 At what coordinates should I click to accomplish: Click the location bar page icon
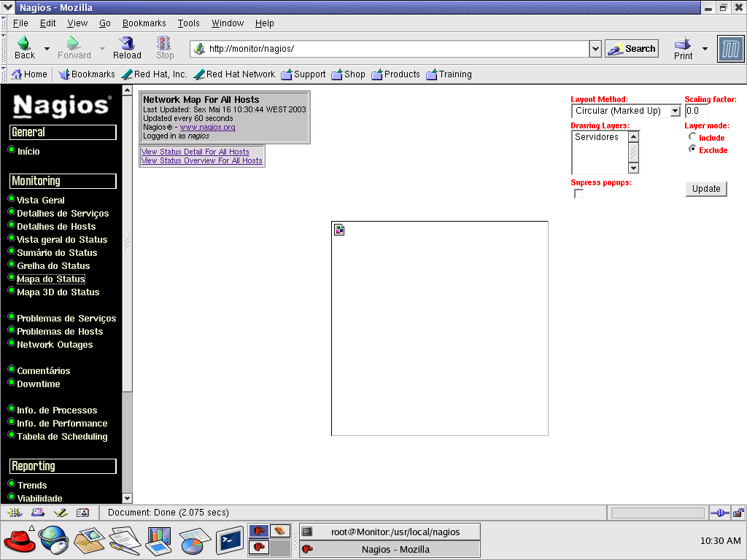[200, 49]
